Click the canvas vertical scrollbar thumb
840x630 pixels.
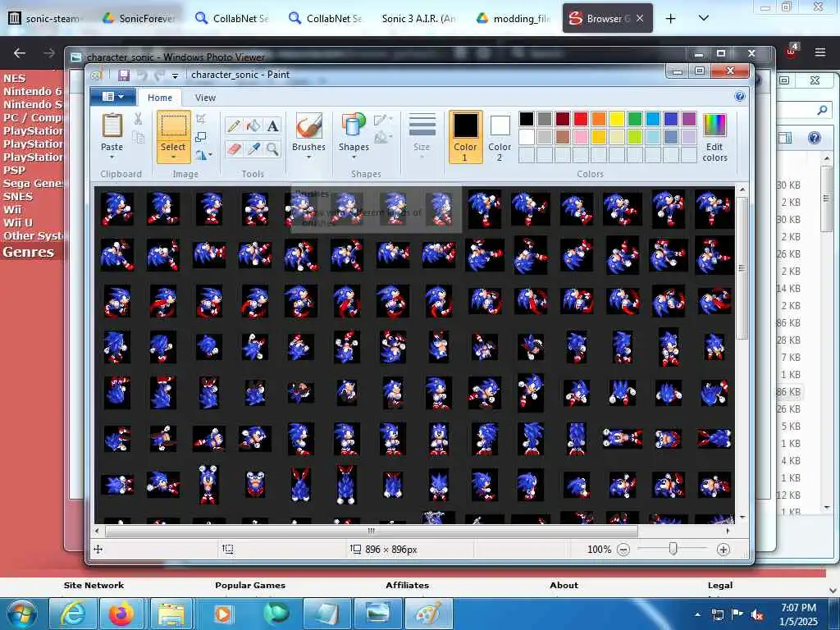pyautogui.click(x=742, y=268)
